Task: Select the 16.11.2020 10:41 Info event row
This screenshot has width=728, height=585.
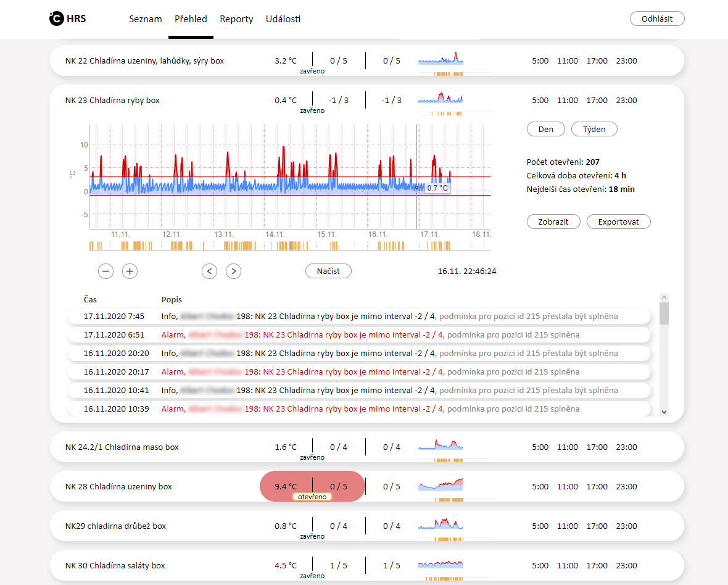Action: point(359,391)
